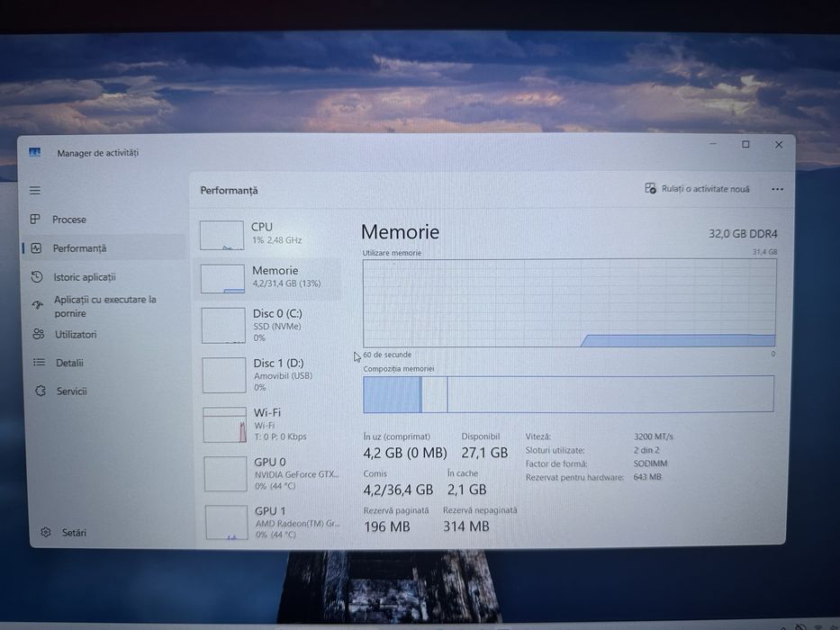
Task: Open the Procese page icon
Action: tap(35, 219)
